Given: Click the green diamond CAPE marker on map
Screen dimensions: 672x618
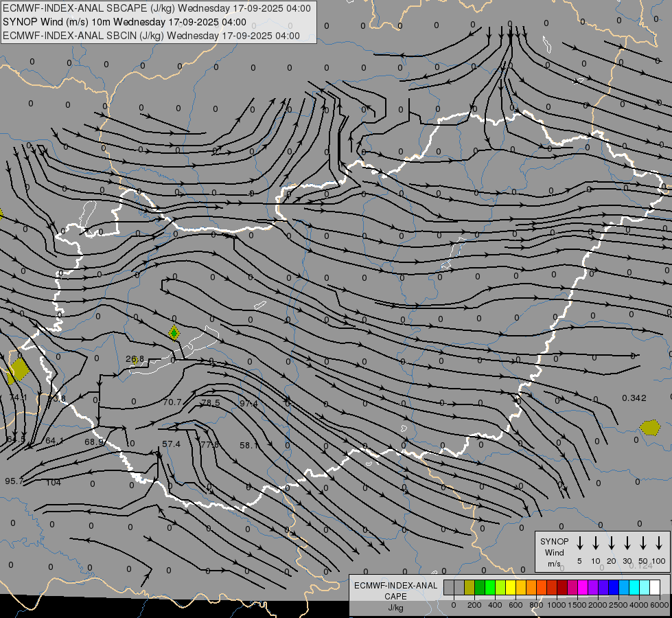Looking at the screenshot, I should pyautogui.click(x=174, y=333).
